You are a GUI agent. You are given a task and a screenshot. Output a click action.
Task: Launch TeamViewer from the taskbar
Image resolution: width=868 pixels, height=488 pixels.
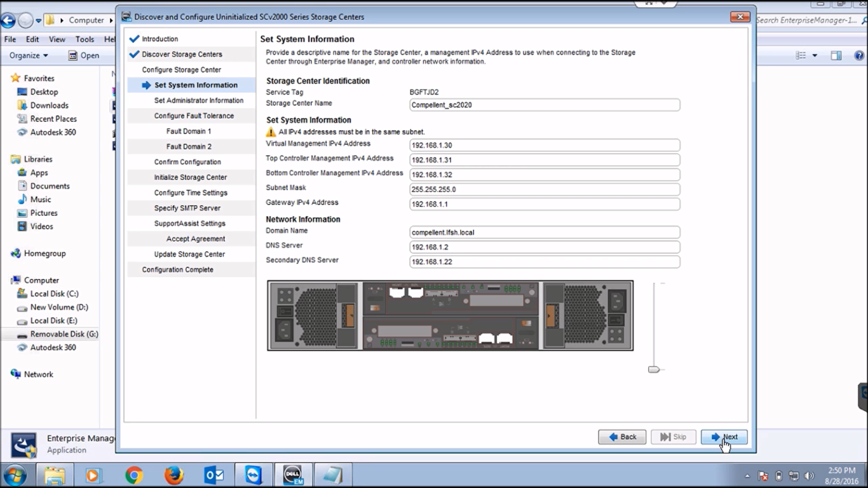[x=253, y=475]
